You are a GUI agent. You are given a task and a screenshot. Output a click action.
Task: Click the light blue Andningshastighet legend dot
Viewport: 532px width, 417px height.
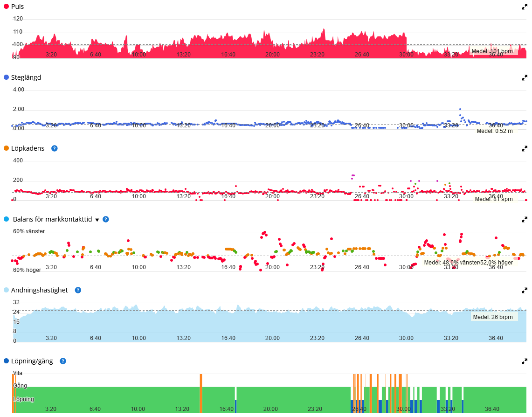pyautogui.click(x=6, y=290)
